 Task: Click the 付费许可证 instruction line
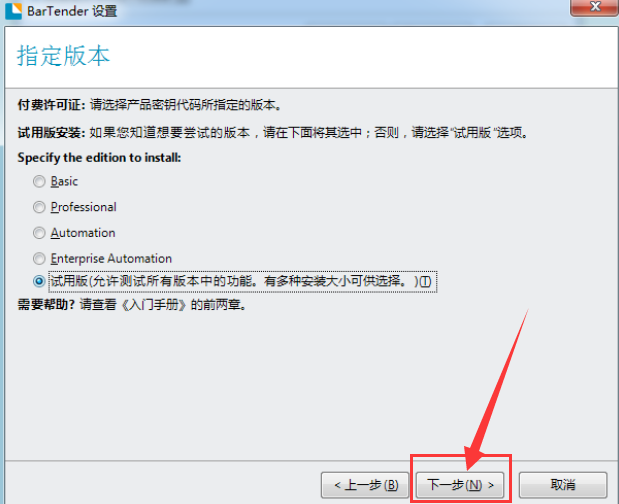[149, 105]
